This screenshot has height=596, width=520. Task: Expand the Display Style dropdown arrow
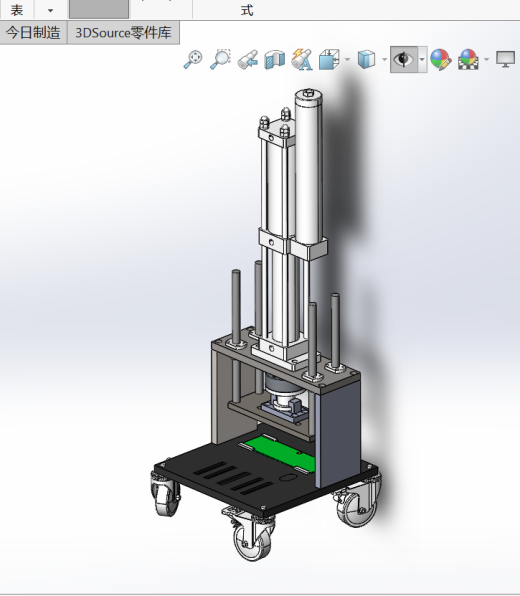pos(384,60)
